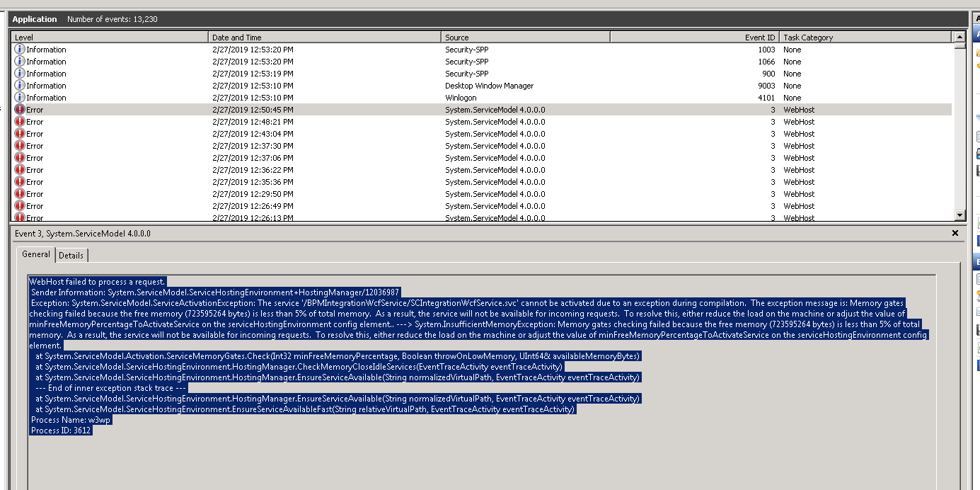Sort events by the Level column
Screen dimensions: 980x490
tap(110, 38)
